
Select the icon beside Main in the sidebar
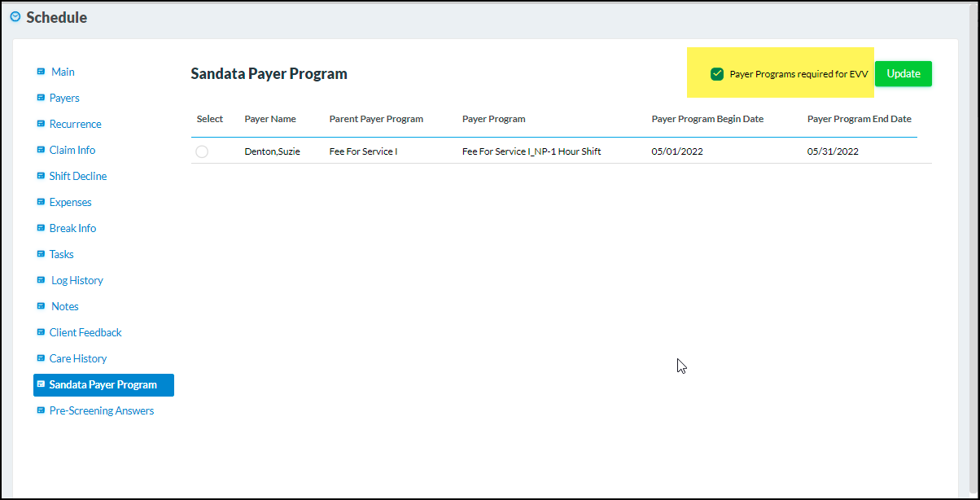pos(41,72)
